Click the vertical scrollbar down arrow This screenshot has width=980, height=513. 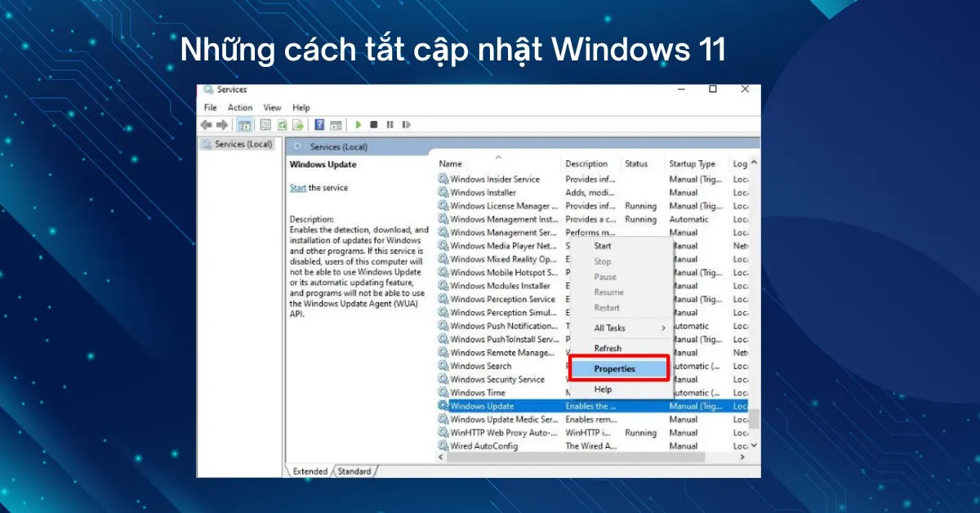754,446
